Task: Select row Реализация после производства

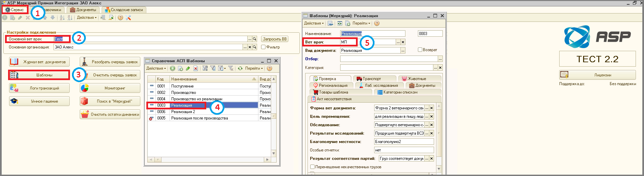Action: pos(209,118)
